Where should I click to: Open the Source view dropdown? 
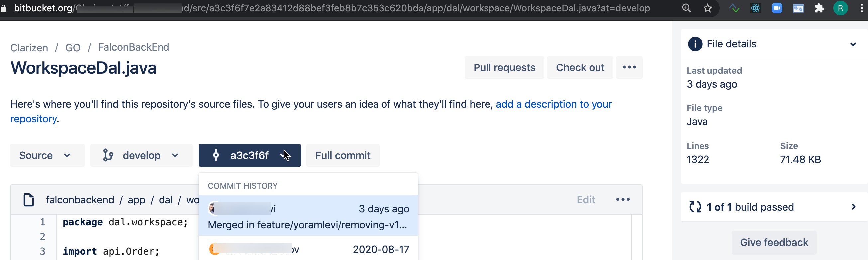point(47,155)
